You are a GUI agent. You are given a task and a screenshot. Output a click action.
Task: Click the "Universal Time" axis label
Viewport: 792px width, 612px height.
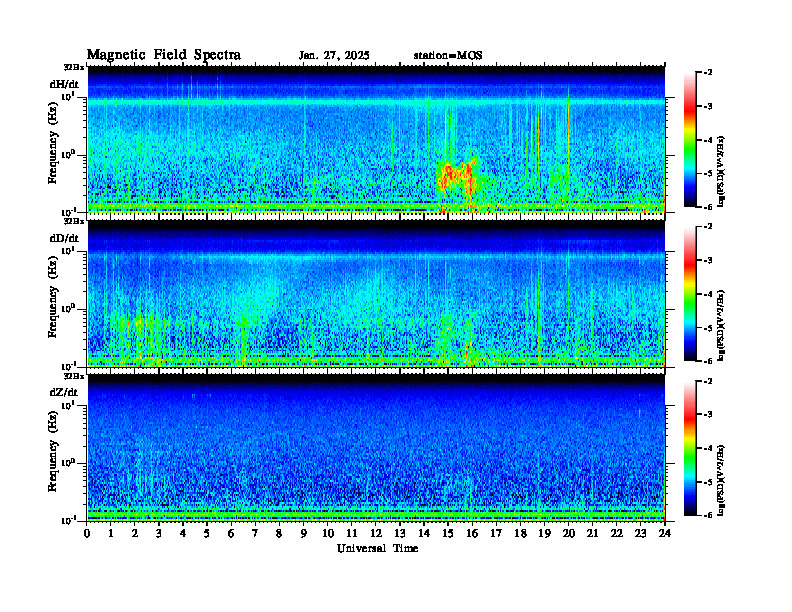[377, 548]
